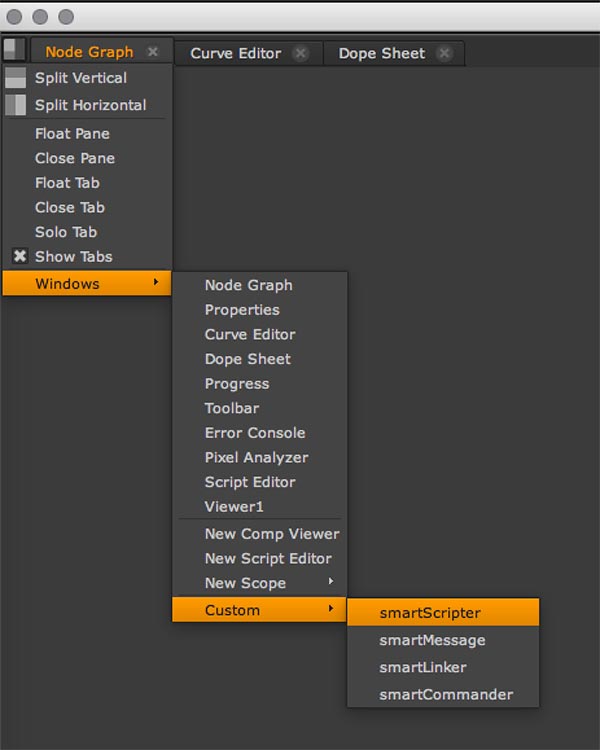This screenshot has width=600, height=750.
Task: Open Script Editor from Windows list
Action: pos(250,482)
